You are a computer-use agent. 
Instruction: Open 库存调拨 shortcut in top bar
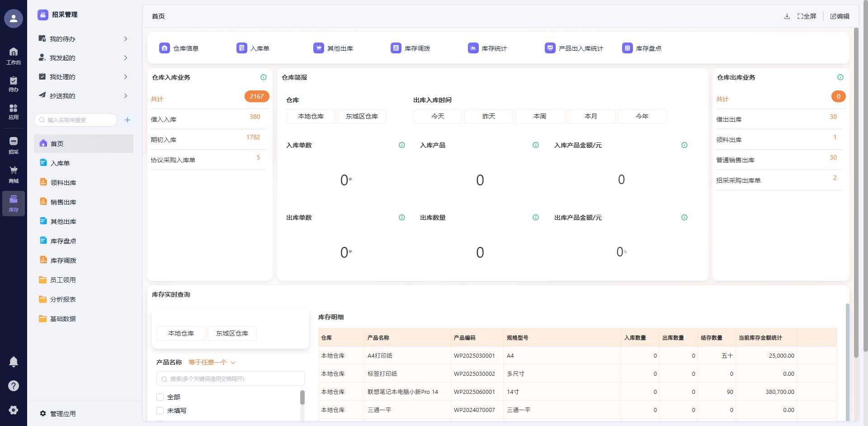pos(410,48)
